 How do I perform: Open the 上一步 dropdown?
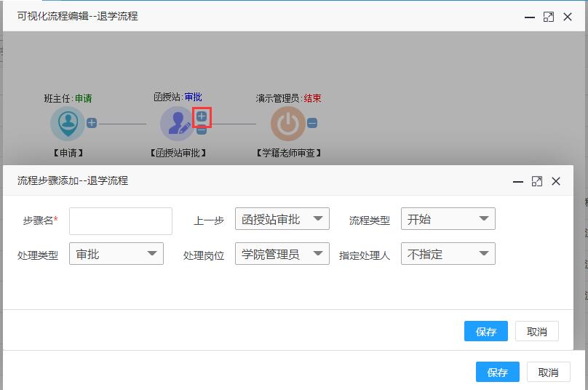pyautogui.click(x=282, y=219)
